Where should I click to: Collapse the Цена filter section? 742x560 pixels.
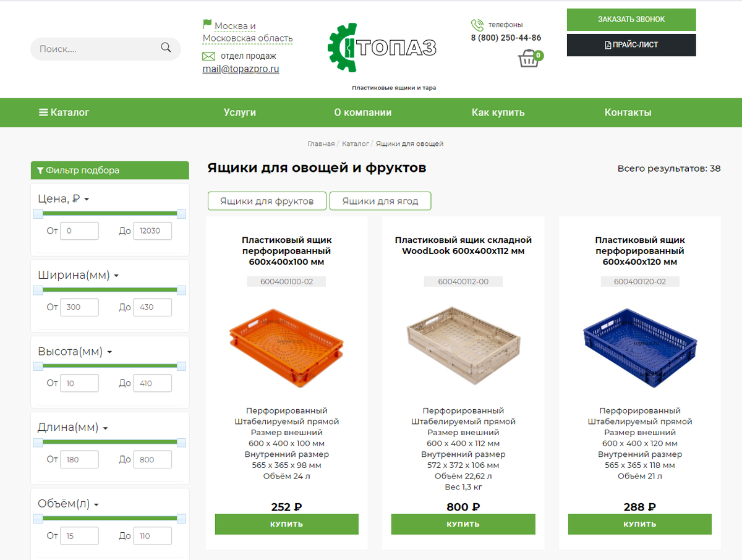[x=87, y=200]
